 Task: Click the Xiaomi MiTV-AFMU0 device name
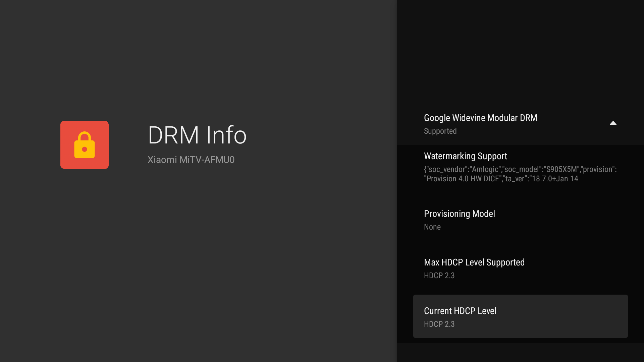tap(191, 160)
